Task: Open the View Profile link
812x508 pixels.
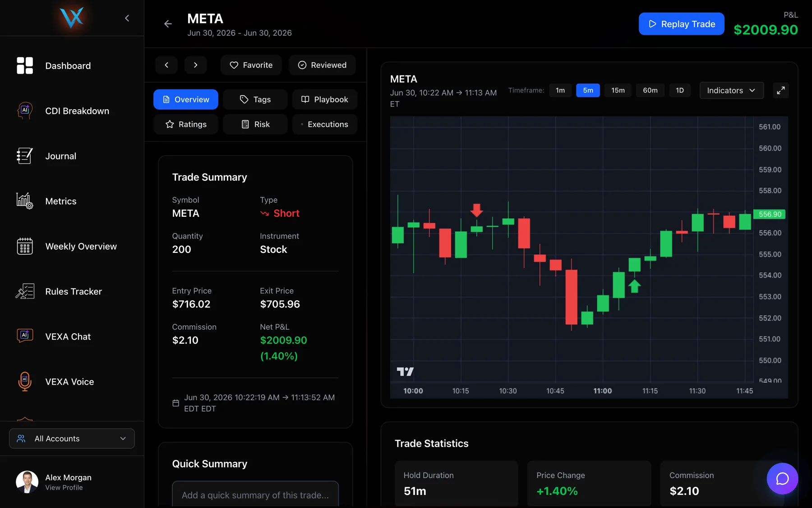Action: click(64, 488)
